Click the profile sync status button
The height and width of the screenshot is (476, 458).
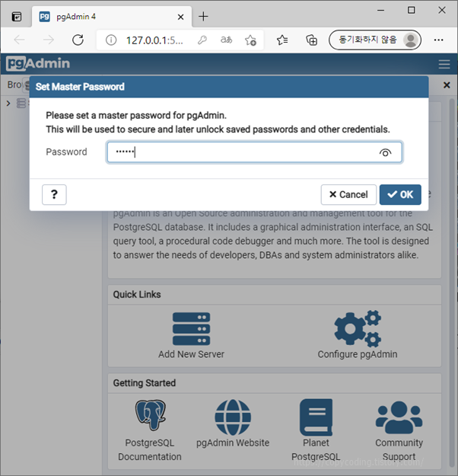point(375,40)
